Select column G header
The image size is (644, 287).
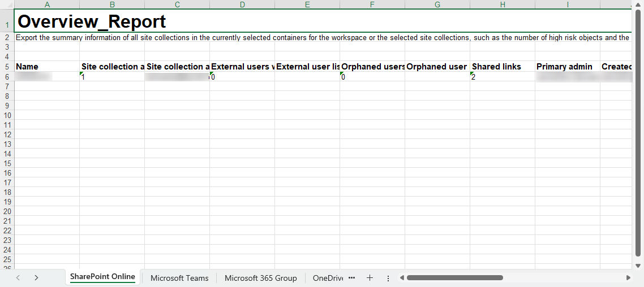[x=437, y=5]
